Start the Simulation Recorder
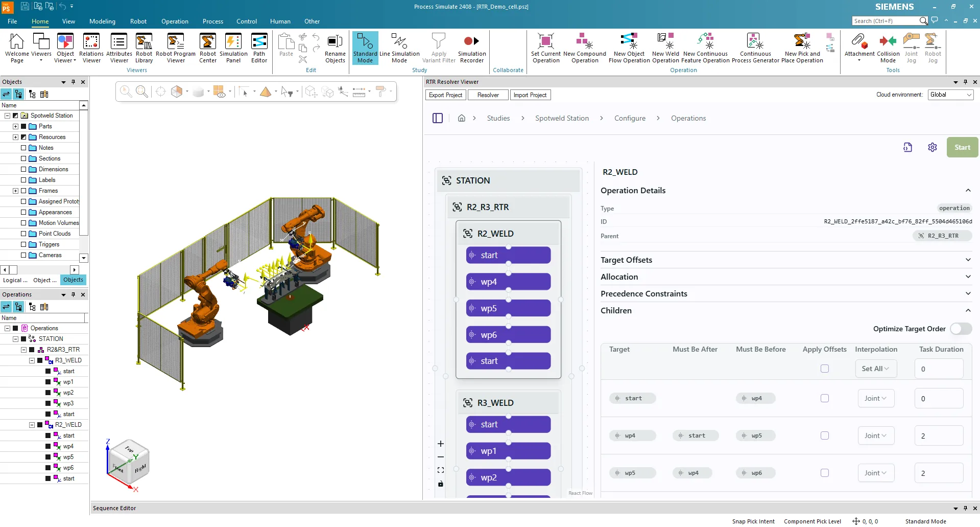Image resolution: width=980 pixels, height=527 pixels. click(472, 48)
